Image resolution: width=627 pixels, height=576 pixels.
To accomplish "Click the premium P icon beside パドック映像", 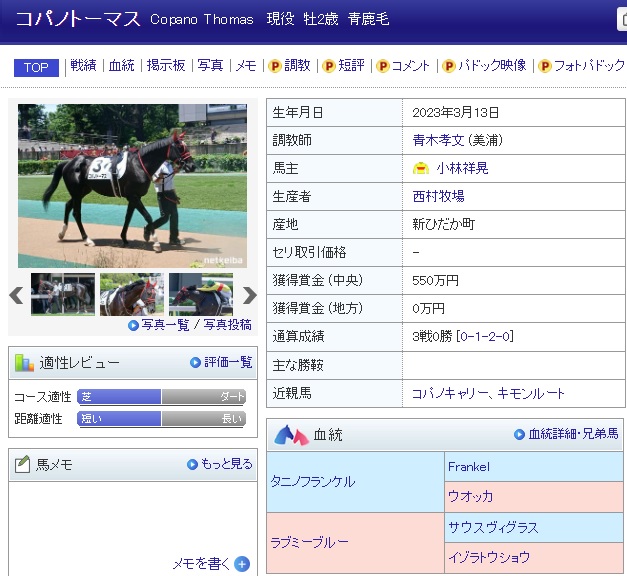I will tap(449, 66).
